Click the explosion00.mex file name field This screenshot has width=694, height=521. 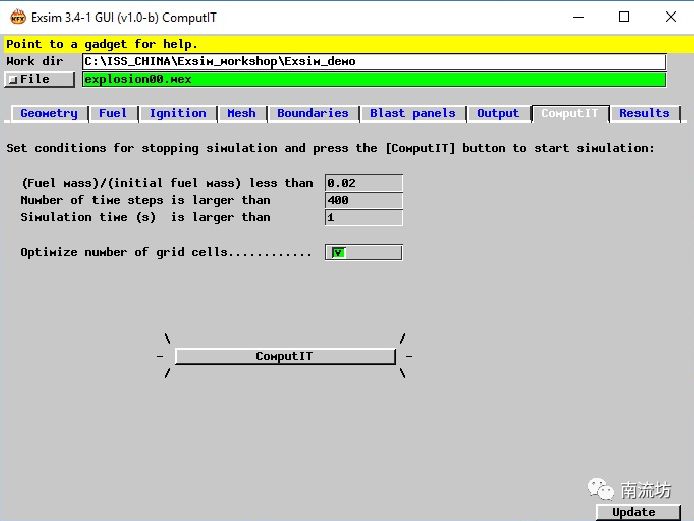coord(374,79)
